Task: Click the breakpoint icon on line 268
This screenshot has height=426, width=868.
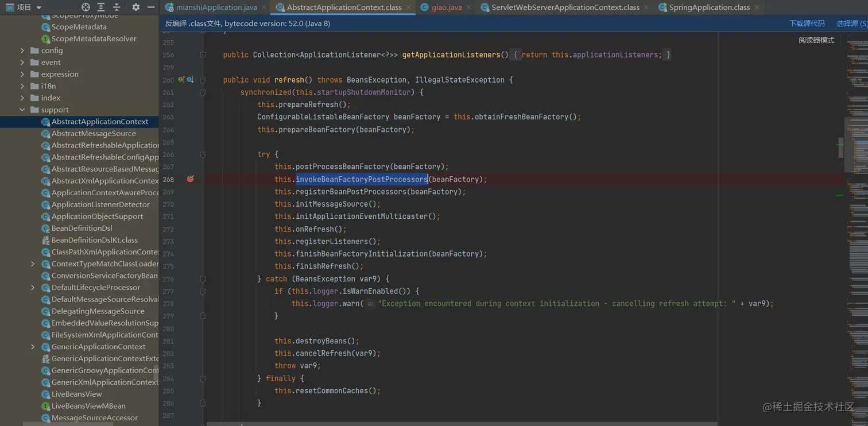Action: pyautogui.click(x=190, y=179)
